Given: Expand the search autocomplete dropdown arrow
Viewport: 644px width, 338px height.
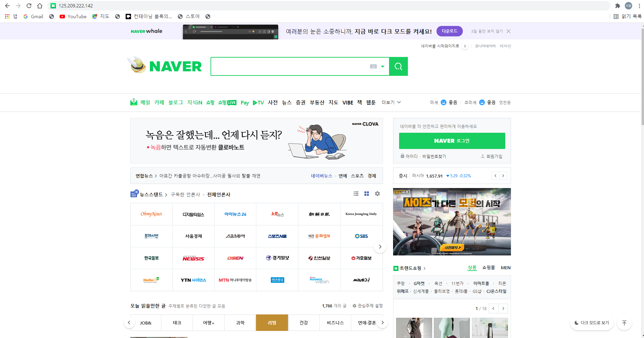Looking at the screenshot, I should click(382, 66).
